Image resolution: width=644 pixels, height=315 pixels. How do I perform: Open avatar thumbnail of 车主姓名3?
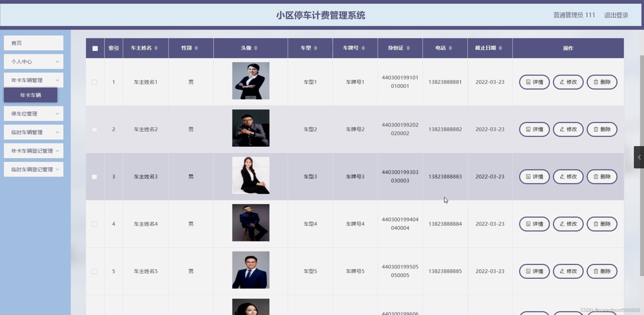[251, 175]
